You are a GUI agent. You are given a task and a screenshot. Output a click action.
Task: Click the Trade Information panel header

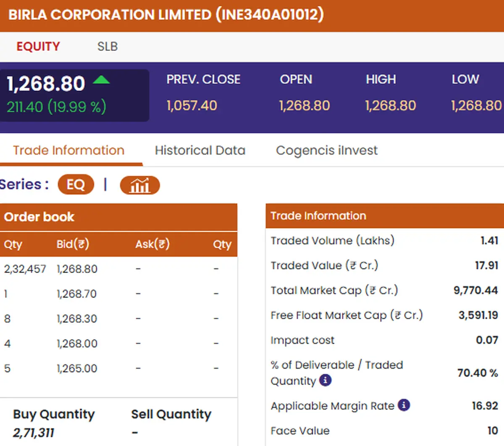[385, 216]
